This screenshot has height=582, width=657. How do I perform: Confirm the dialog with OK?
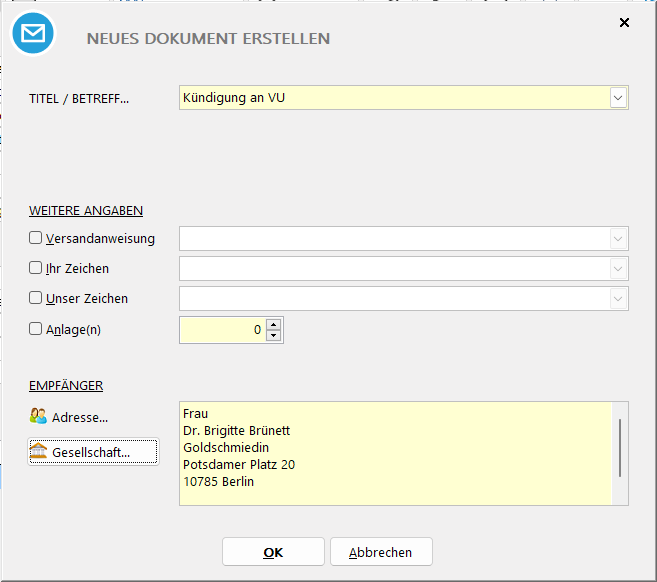click(x=273, y=552)
